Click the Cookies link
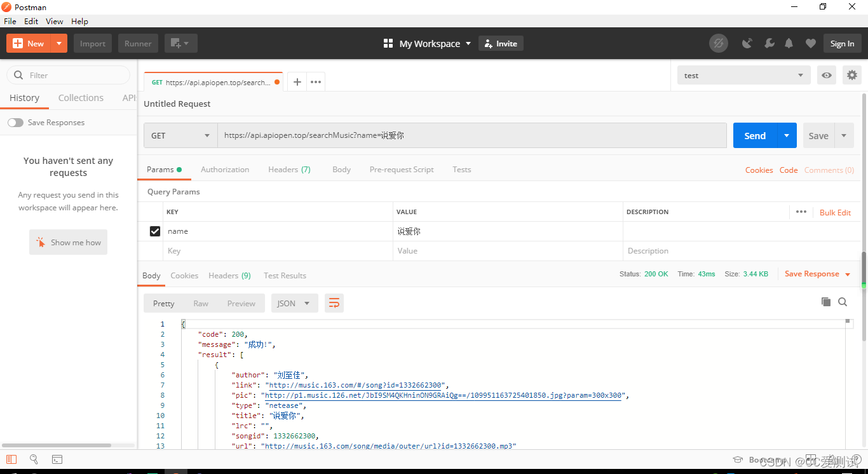868x474 pixels. [759, 170]
